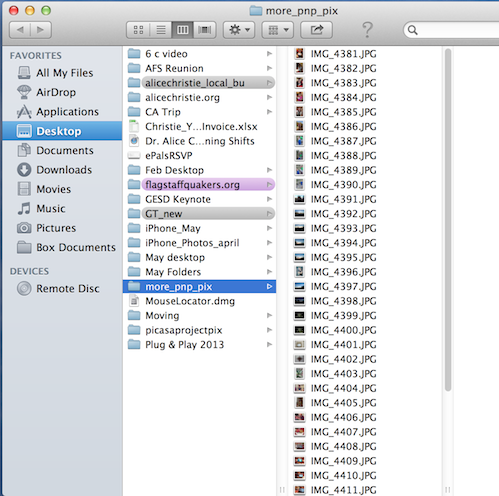Select Remote Disc under Devices
This screenshot has width=499, height=496.
(x=62, y=288)
